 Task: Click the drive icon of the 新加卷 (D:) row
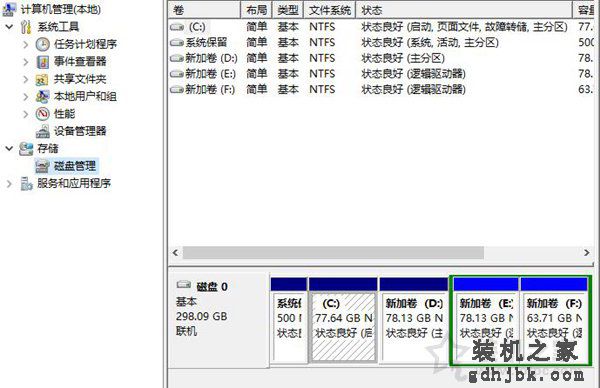(x=177, y=58)
